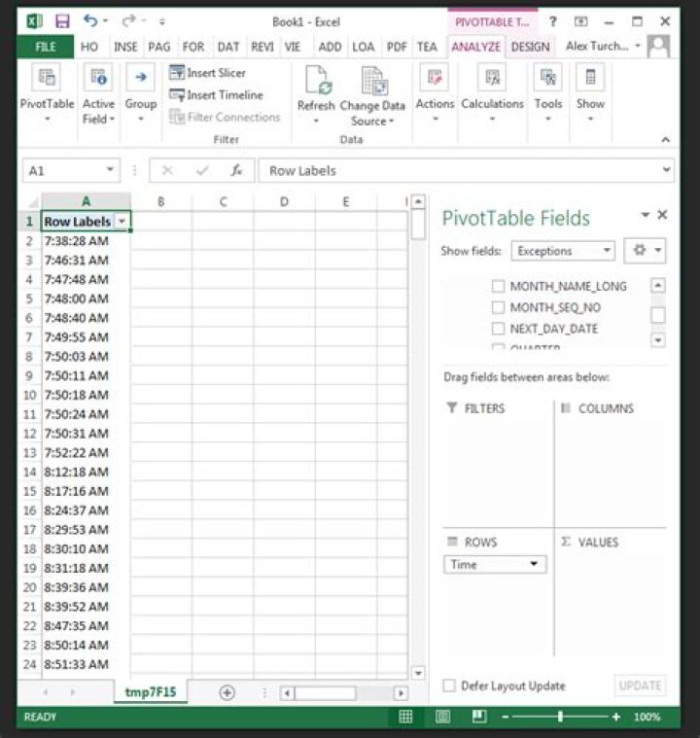700x738 pixels.
Task: Customize Quick Access Toolbar dropdown
Action: click(162, 21)
